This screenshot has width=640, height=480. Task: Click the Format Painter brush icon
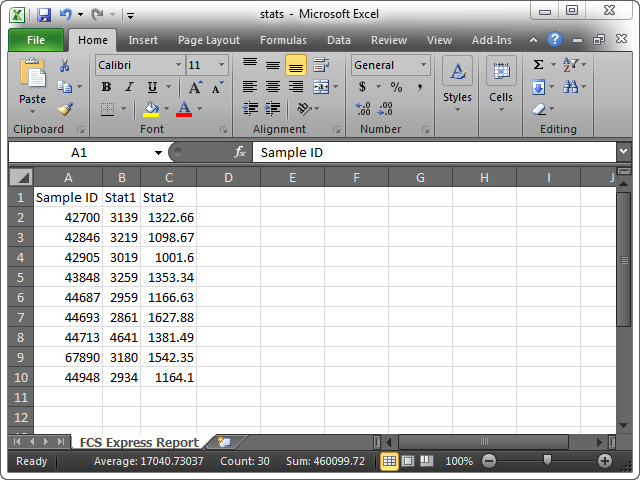click(x=65, y=109)
